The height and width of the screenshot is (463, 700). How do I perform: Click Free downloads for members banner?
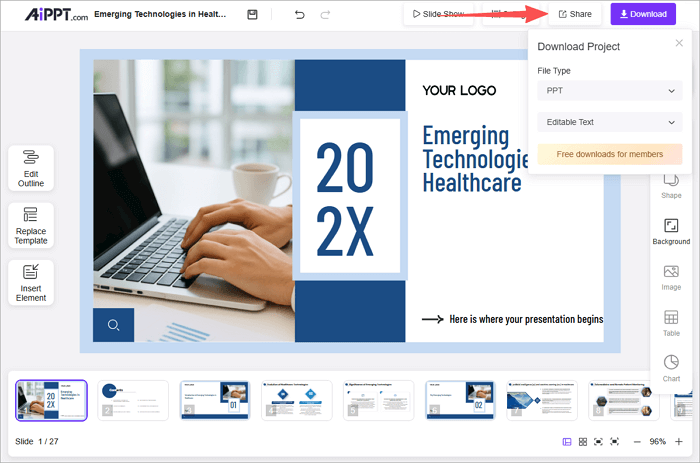tap(609, 154)
